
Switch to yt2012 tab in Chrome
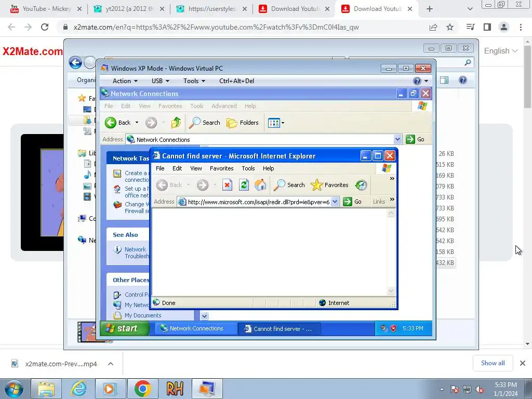pyautogui.click(x=129, y=9)
